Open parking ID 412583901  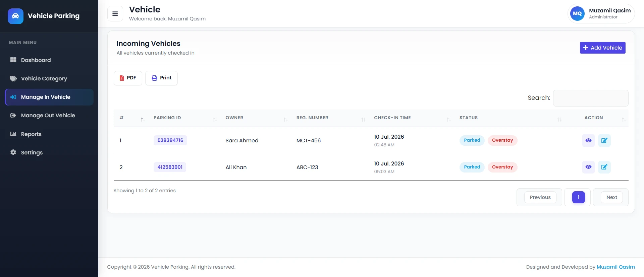click(170, 167)
